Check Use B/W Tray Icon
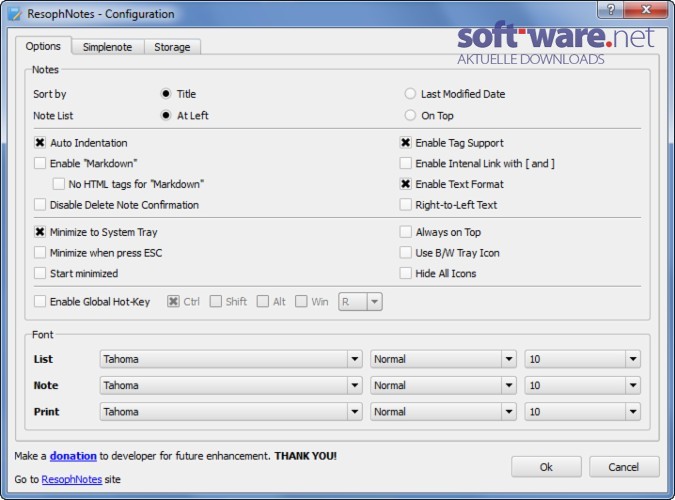Screen dimensions: 675x500 pyautogui.click(x=406, y=252)
